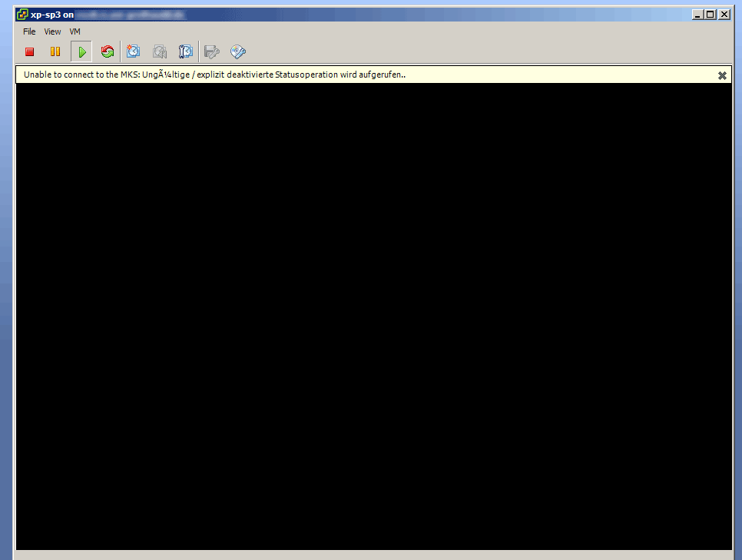Reset the virtual machine

[x=107, y=51]
